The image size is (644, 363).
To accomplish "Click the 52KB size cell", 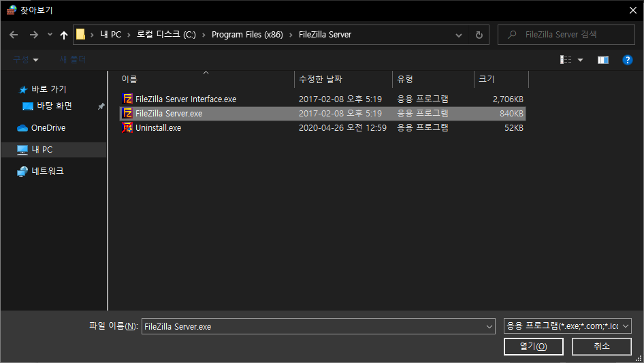I will point(514,128).
